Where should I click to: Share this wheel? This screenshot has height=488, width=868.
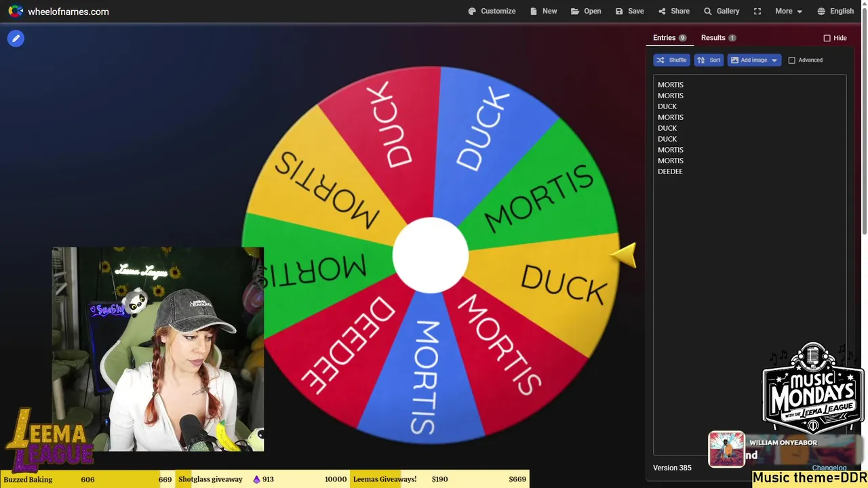point(673,11)
